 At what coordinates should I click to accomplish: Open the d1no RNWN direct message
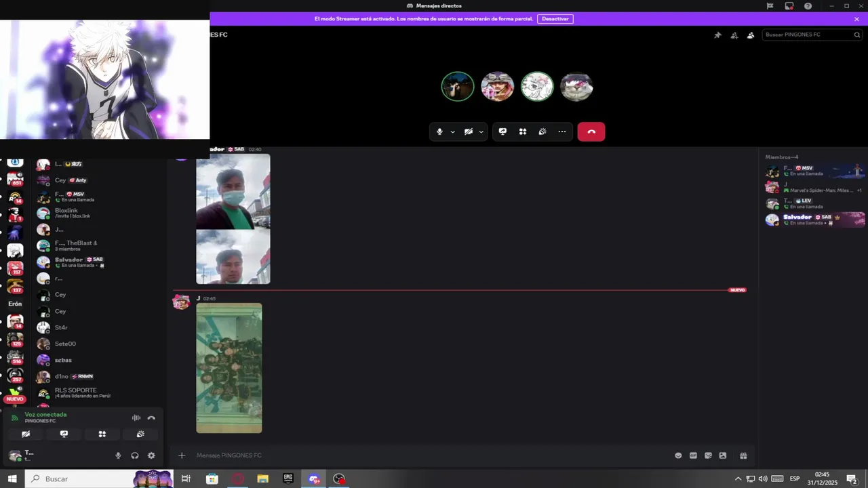coord(98,376)
